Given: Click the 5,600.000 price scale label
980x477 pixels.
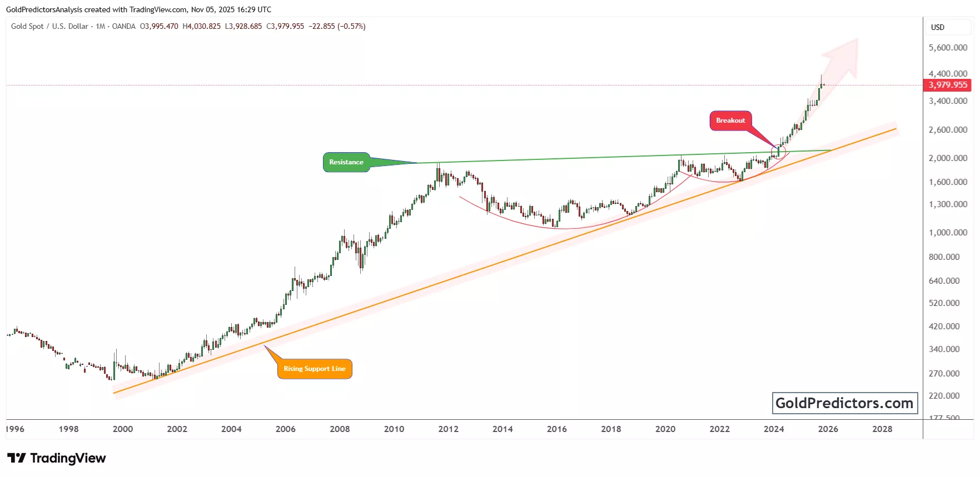Looking at the screenshot, I should point(948,48).
